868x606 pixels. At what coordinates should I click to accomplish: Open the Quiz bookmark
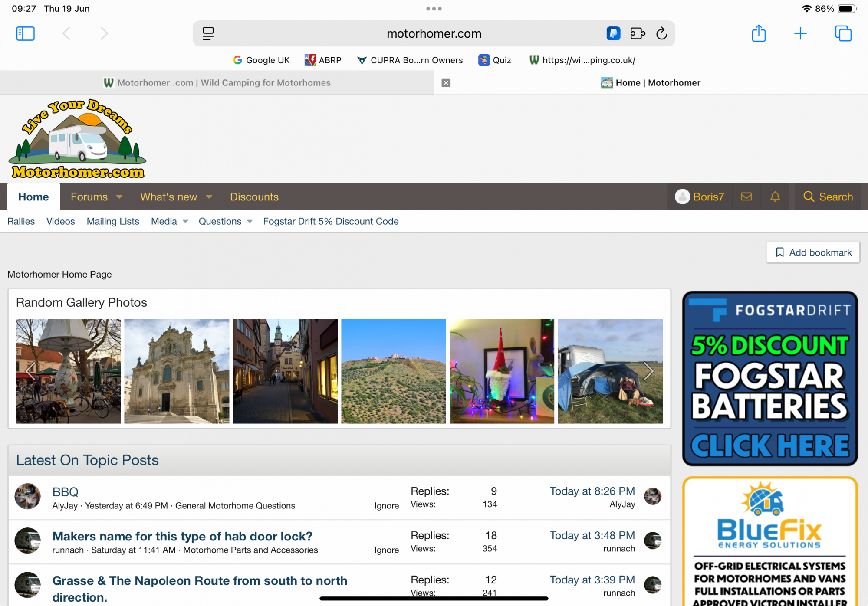[x=495, y=60]
